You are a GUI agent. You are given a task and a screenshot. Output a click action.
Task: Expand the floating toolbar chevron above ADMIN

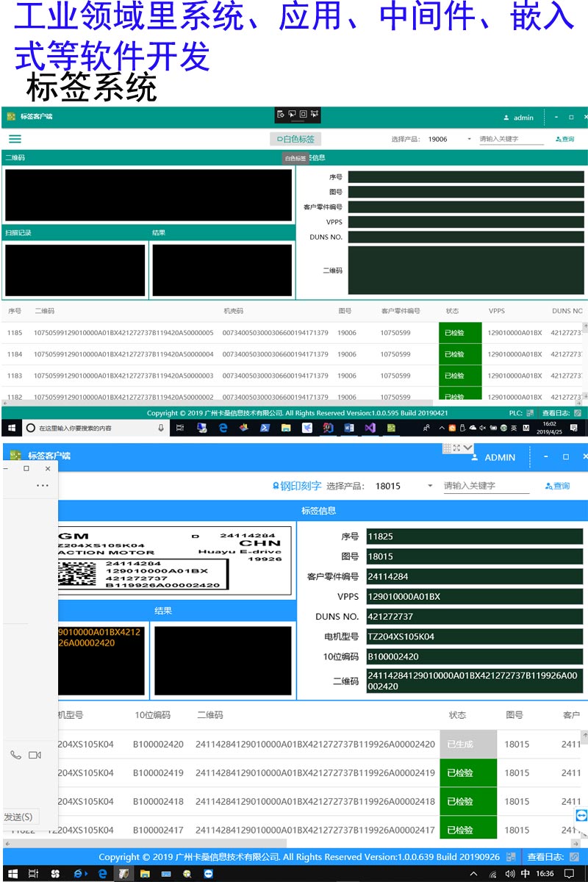[467, 448]
